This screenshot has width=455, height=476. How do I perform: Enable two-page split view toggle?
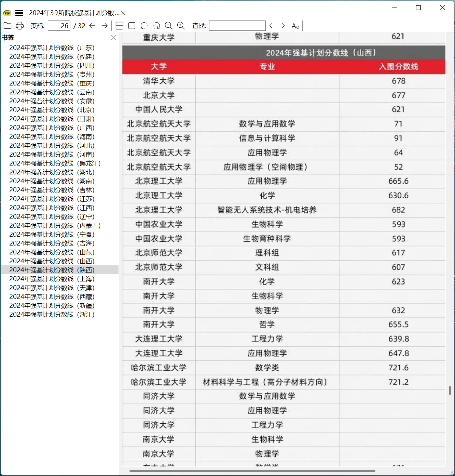(119, 25)
